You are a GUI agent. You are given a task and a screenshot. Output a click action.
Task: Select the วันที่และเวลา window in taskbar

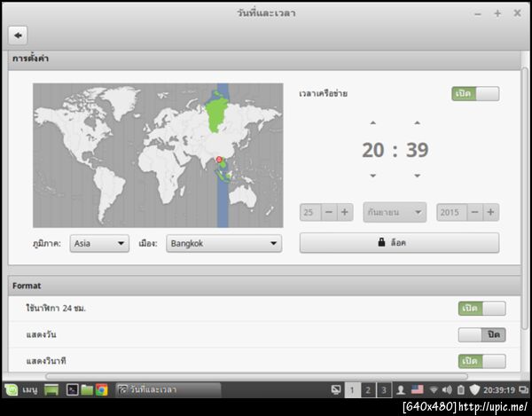(168, 389)
